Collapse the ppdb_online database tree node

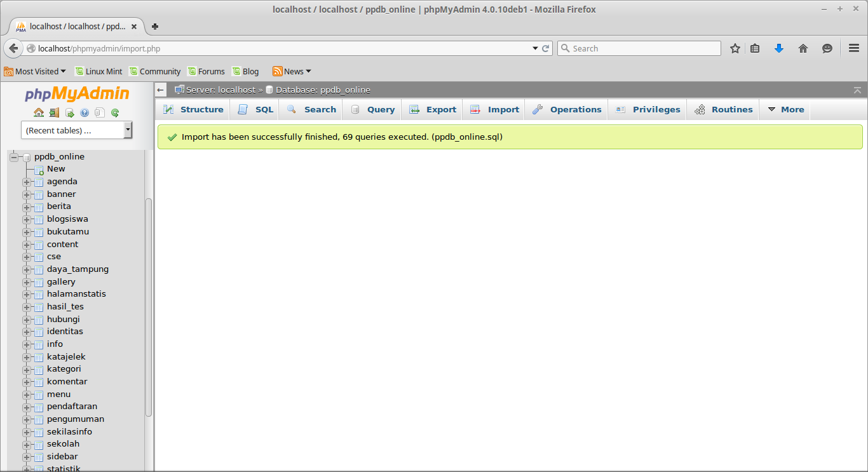pyautogui.click(x=14, y=157)
